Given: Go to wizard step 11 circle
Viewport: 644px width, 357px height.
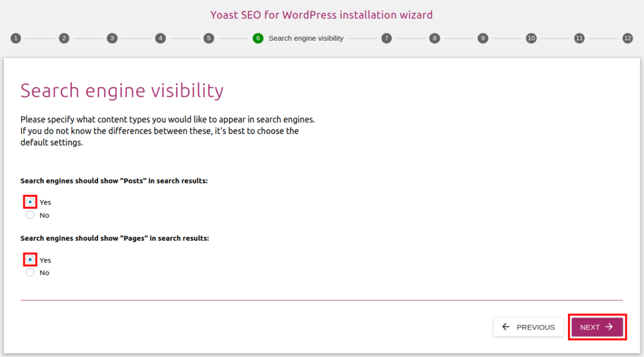Looking at the screenshot, I should tap(579, 38).
